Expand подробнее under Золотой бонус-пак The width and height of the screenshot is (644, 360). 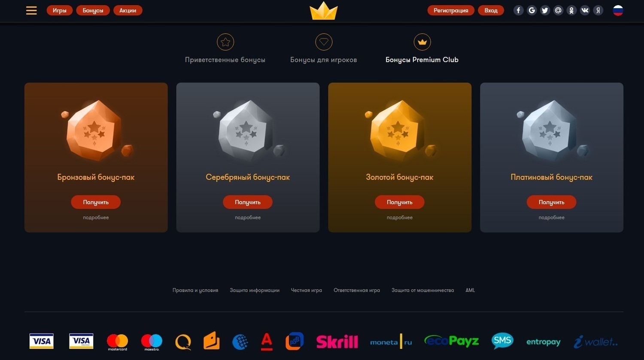click(400, 217)
